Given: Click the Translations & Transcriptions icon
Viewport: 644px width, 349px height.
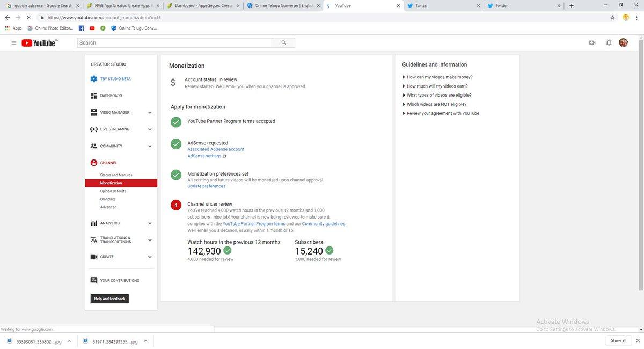Looking at the screenshot, I should 94,240.
